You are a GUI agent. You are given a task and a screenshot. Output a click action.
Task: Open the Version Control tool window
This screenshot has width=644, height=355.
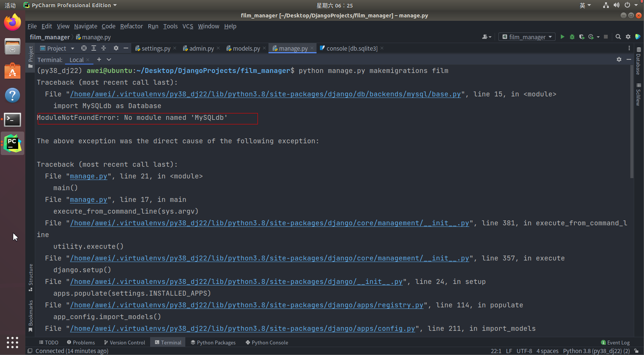click(x=124, y=343)
